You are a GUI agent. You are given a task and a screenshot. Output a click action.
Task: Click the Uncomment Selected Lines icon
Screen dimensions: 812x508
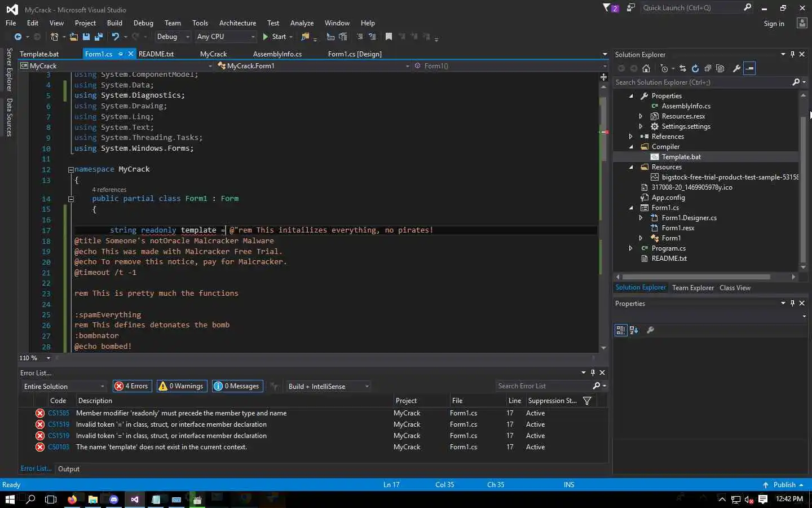tap(372, 37)
